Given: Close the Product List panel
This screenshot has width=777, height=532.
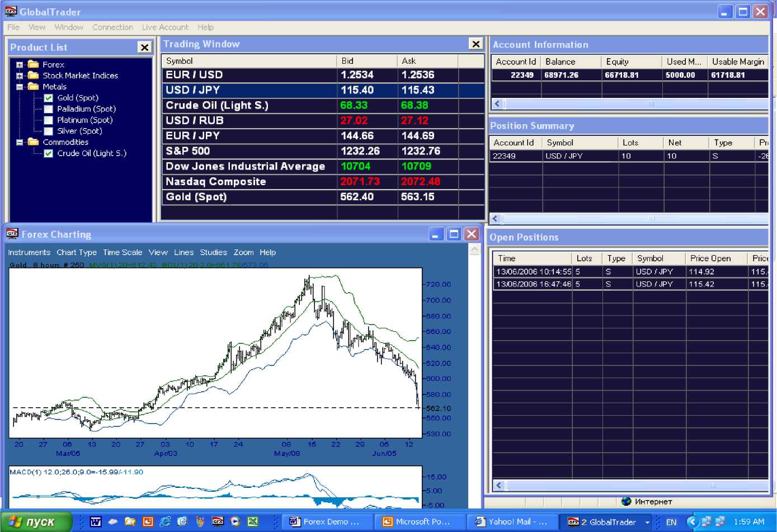Looking at the screenshot, I should [x=144, y=48].
